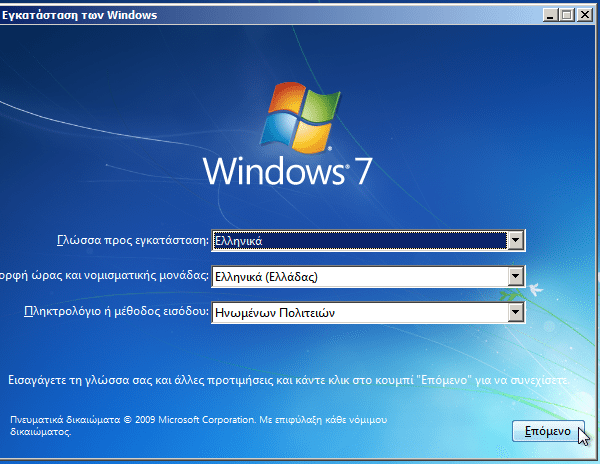Click the ώρας και νομισματικής μονάδας label

point(104,276)
